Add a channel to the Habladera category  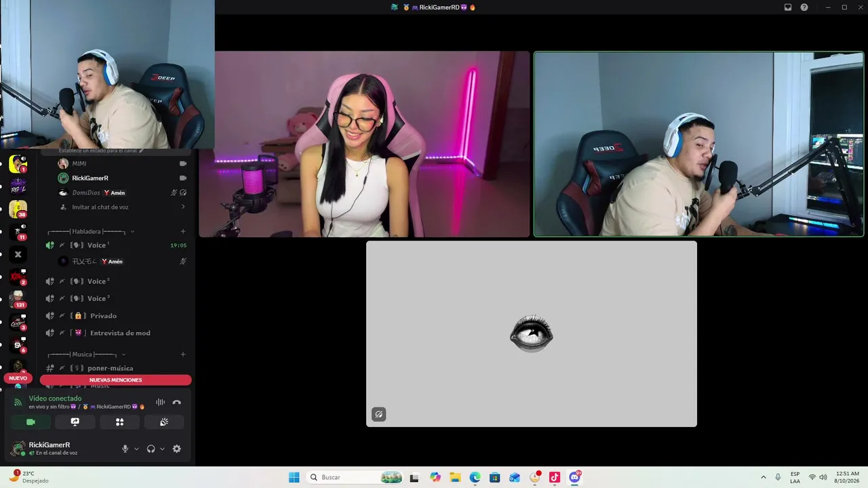tap(183, 231)
